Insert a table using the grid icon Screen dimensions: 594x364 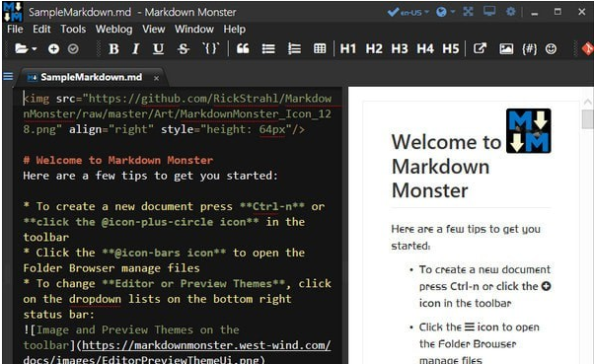[320, 48]
